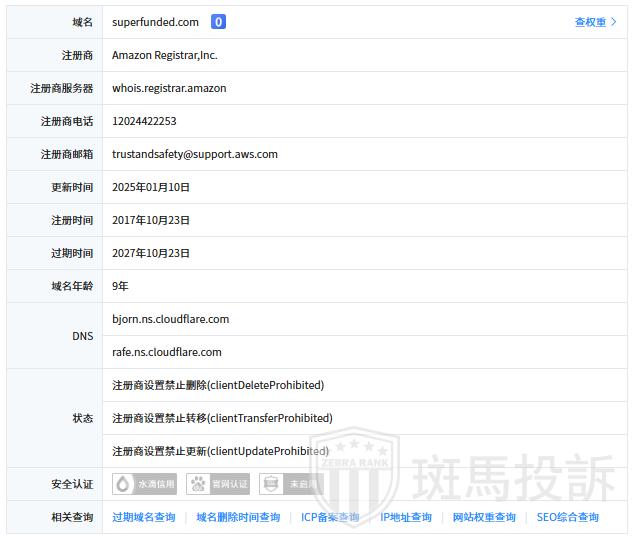Open SEO综合查询 link
Viewport: 634px width, 540px height.
(567, 517)
